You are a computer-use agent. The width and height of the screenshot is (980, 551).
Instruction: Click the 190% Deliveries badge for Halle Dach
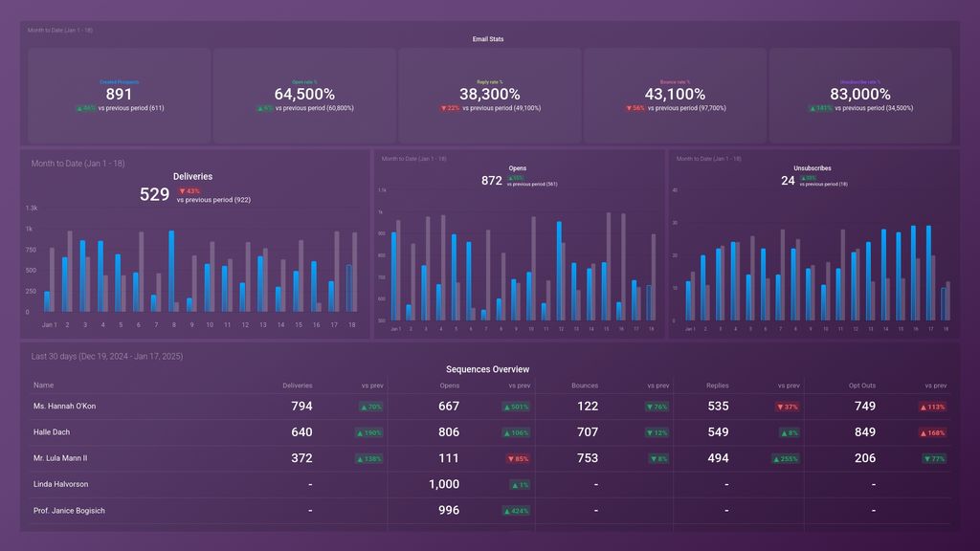pyautogui.click(x=369, y=433)
